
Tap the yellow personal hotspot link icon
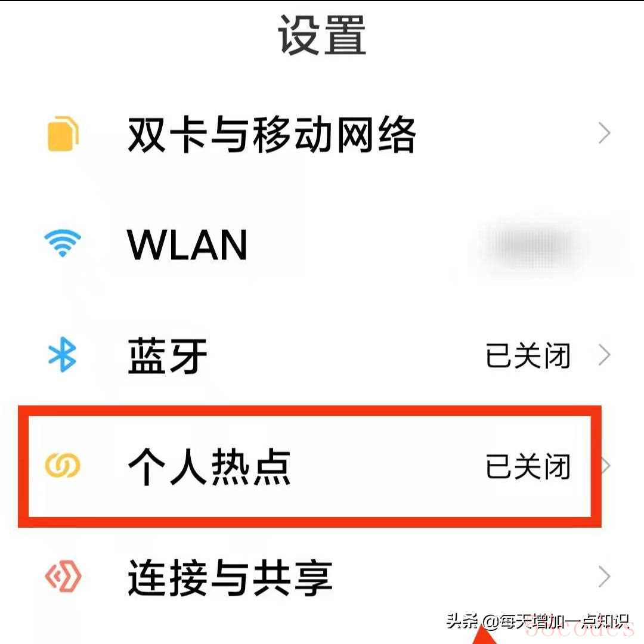point(63,465)
